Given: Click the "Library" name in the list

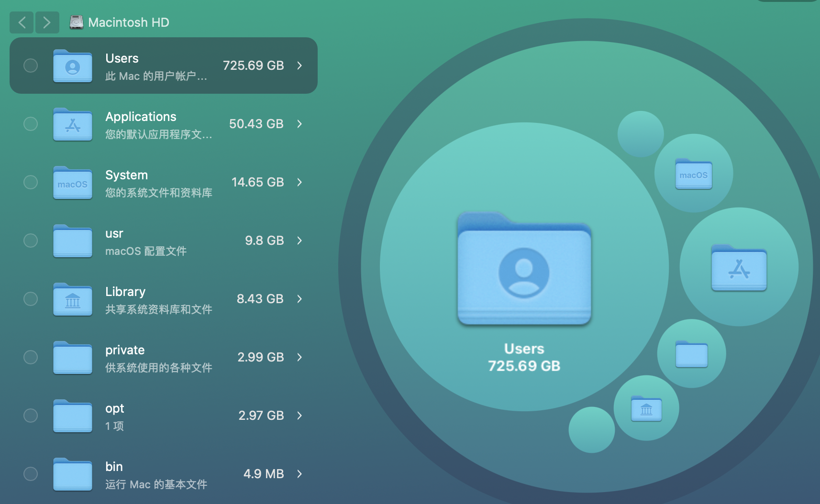Looking at the screenshot, I should [x=125, y=292].
